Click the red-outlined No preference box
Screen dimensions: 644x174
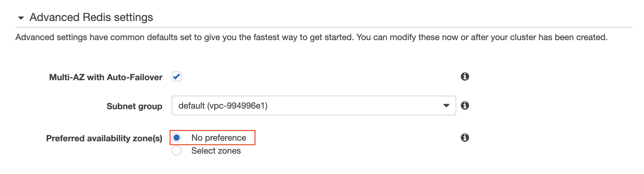click(212, 138)
